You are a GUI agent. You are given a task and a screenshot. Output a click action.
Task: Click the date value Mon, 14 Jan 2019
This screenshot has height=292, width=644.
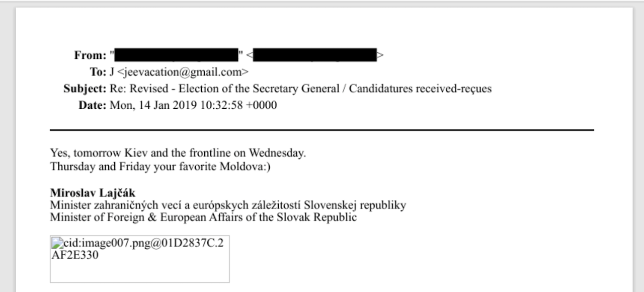pos(193,106)
